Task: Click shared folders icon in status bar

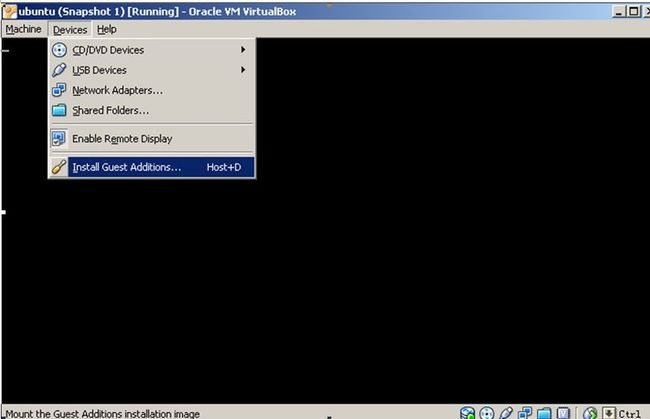Action: click(x=544, y=413)
